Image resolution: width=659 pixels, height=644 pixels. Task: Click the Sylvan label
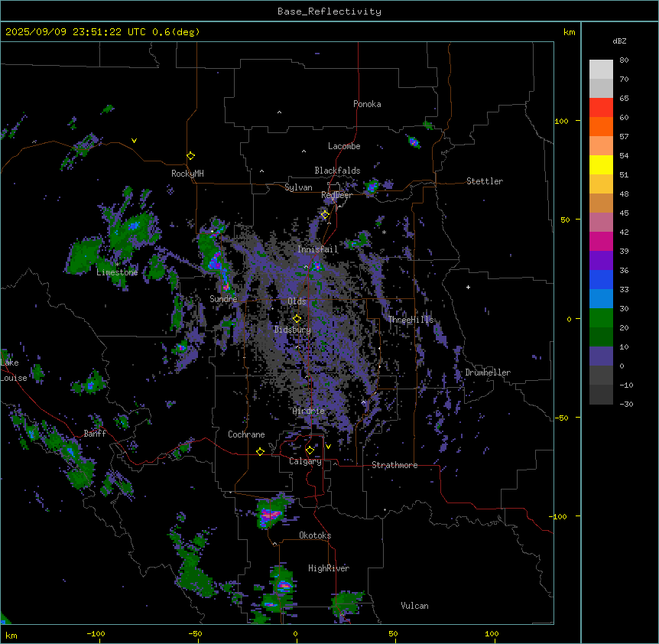pos(298,187)
